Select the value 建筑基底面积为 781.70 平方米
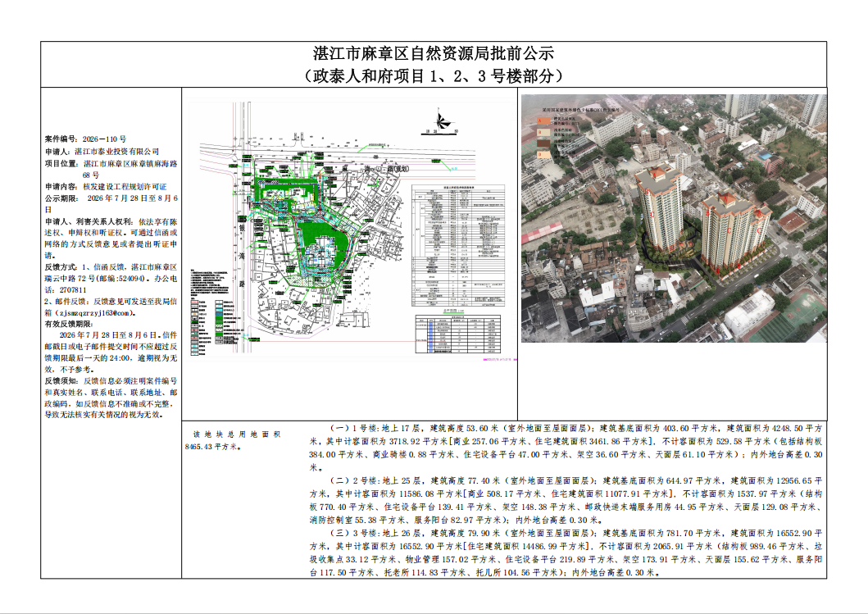Screen dimensions: 868x614 [662, 533]
